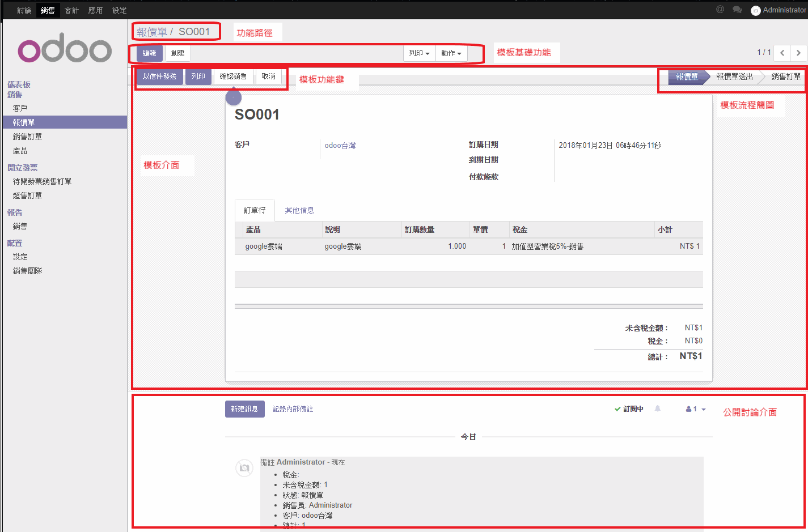Click the 確認銷售 button
The image size is (808, 532).
[233, 76]
